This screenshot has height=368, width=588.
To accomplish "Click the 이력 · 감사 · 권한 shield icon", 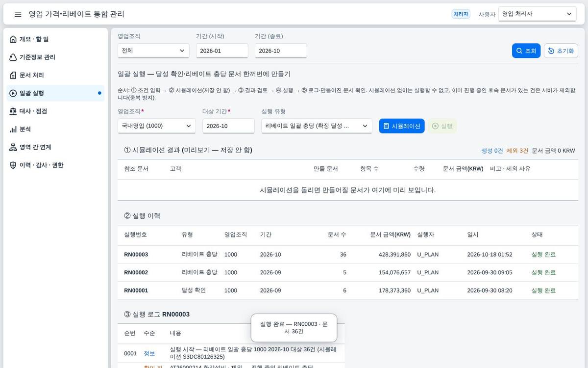I will coord(13,165).
